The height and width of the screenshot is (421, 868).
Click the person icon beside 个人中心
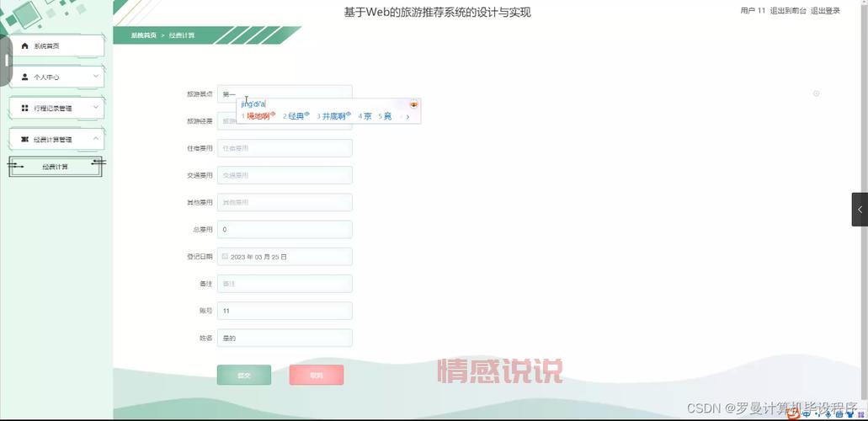[x=24, y=77]
